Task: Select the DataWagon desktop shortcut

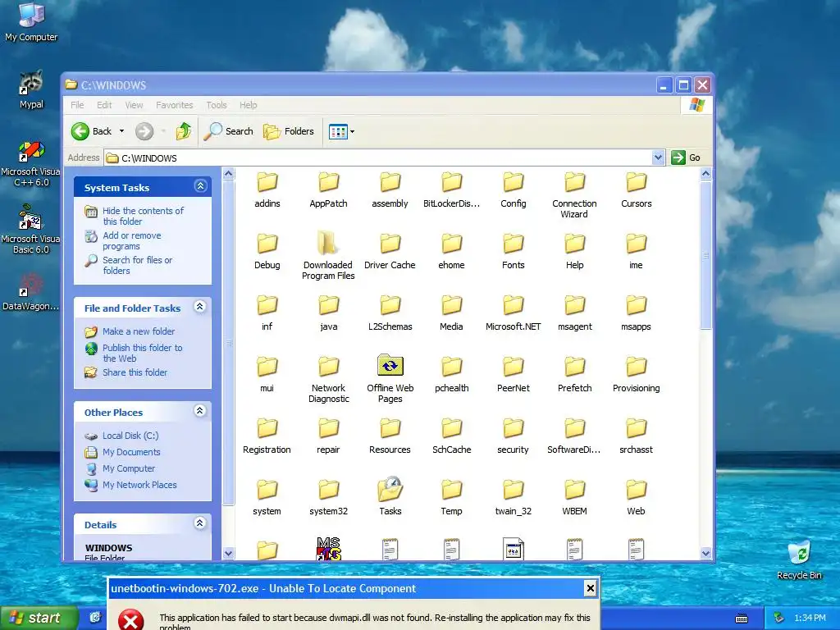Action: pos(31,292)
